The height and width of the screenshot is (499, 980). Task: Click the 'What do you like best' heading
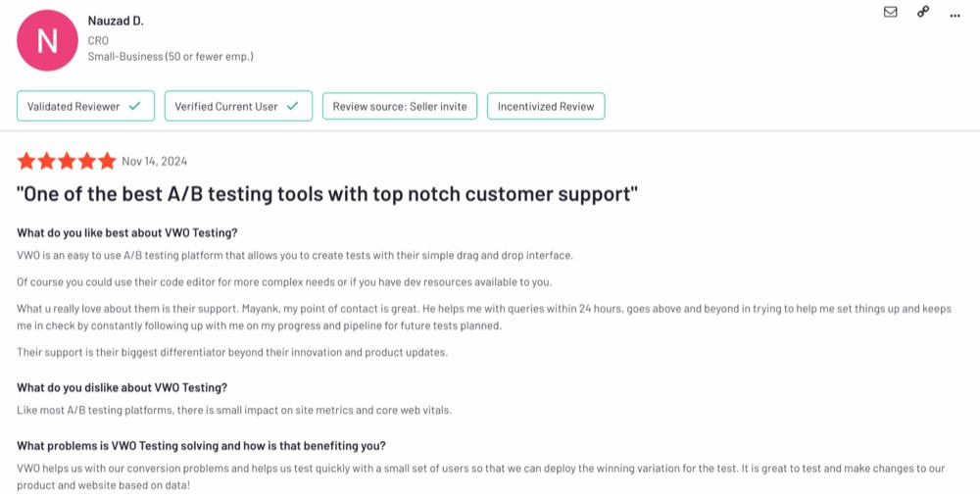tap(126, 233)
